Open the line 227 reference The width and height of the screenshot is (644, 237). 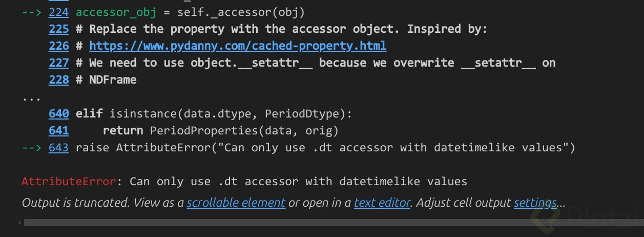pyautogui.click(x=58, y=63)
